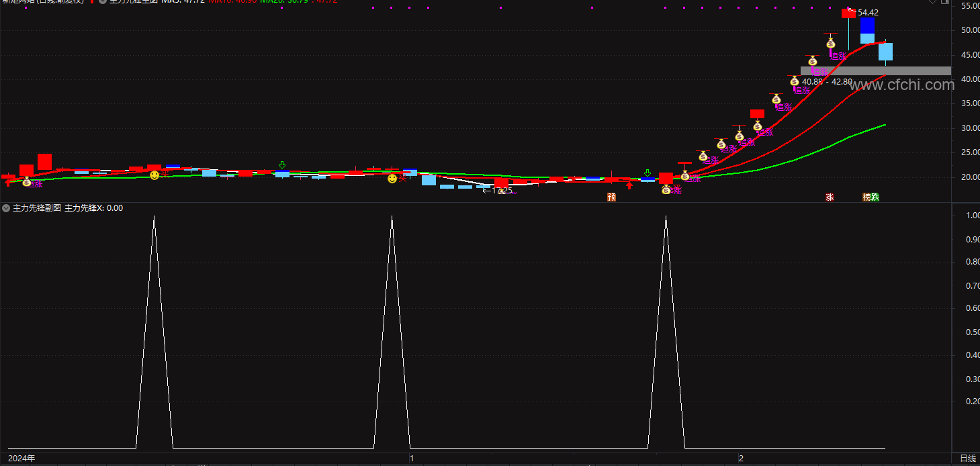980x466 pixels.
Task: Click the month 1 axis label
Action: pyautogui.click(x=412, y=458)
